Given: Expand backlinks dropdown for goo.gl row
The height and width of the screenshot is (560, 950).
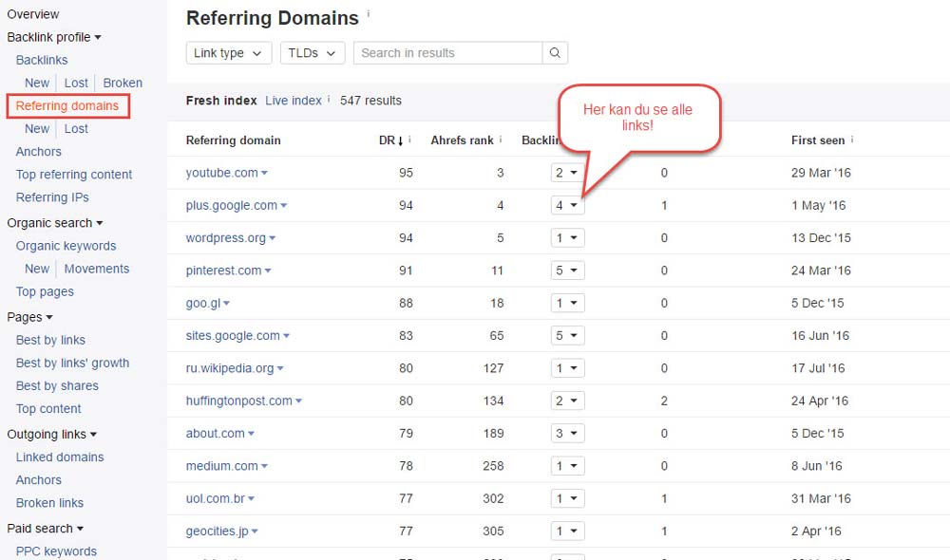Looking at the screenshot, I should click(568, 304).
